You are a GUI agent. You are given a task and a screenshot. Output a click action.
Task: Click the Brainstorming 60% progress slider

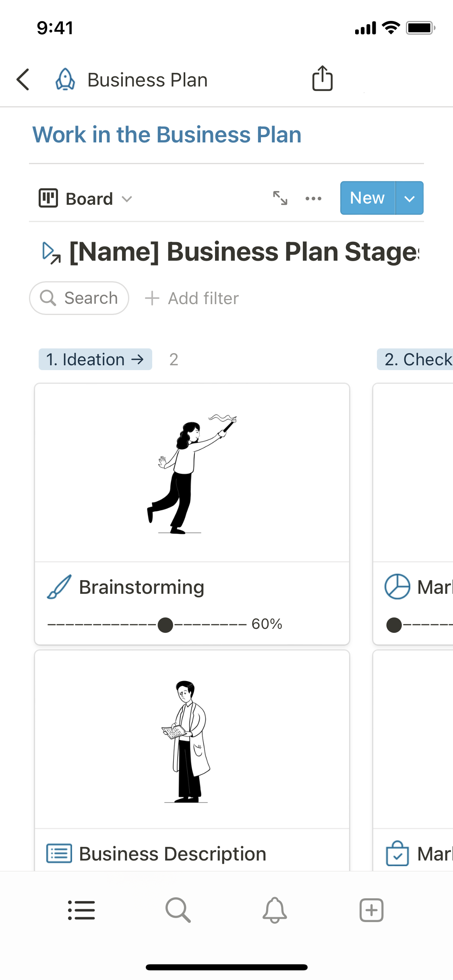coord(165,625)
